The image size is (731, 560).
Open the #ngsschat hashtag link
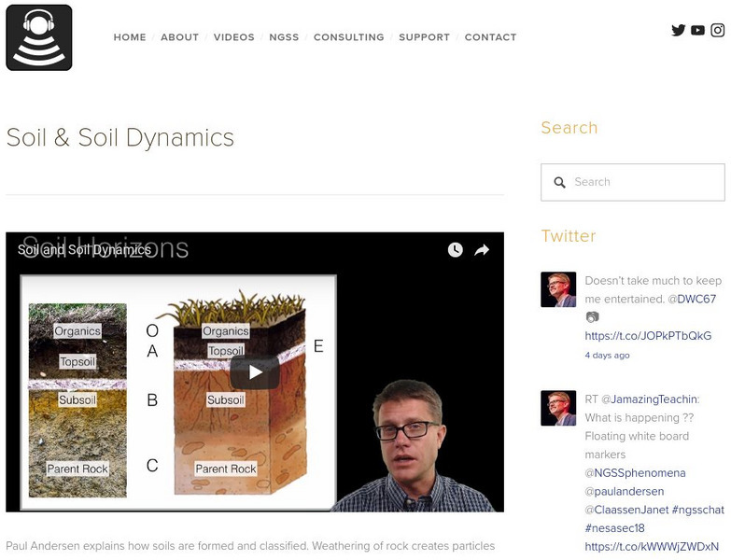point(698,510)
